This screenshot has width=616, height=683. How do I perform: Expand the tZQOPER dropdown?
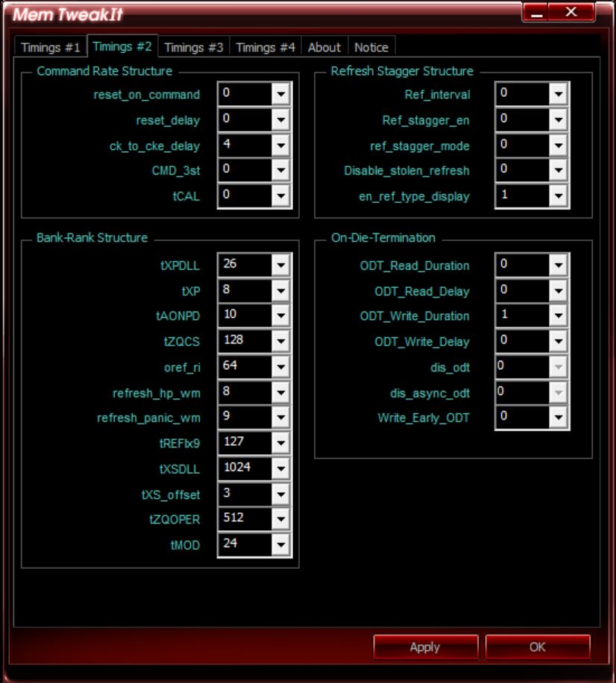[280, 519]
